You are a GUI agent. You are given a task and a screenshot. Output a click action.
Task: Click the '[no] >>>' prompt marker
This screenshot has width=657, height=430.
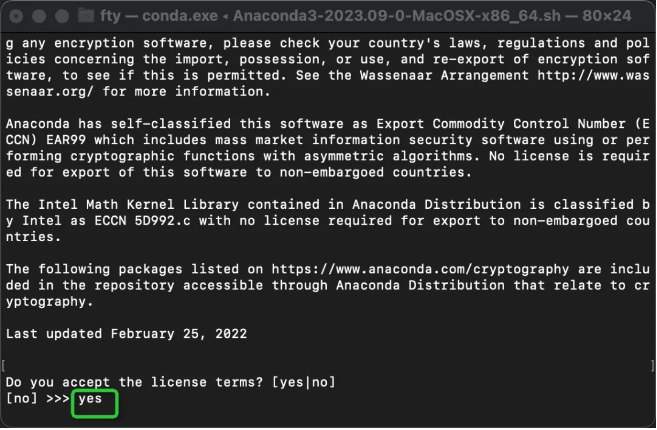click(x=37, y=399)
